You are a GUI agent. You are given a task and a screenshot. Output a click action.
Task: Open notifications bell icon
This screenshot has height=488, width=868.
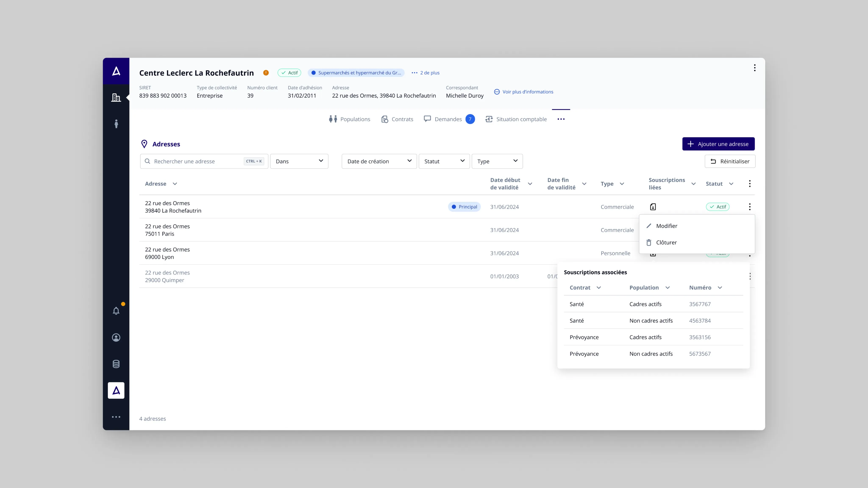click(116, 311)
